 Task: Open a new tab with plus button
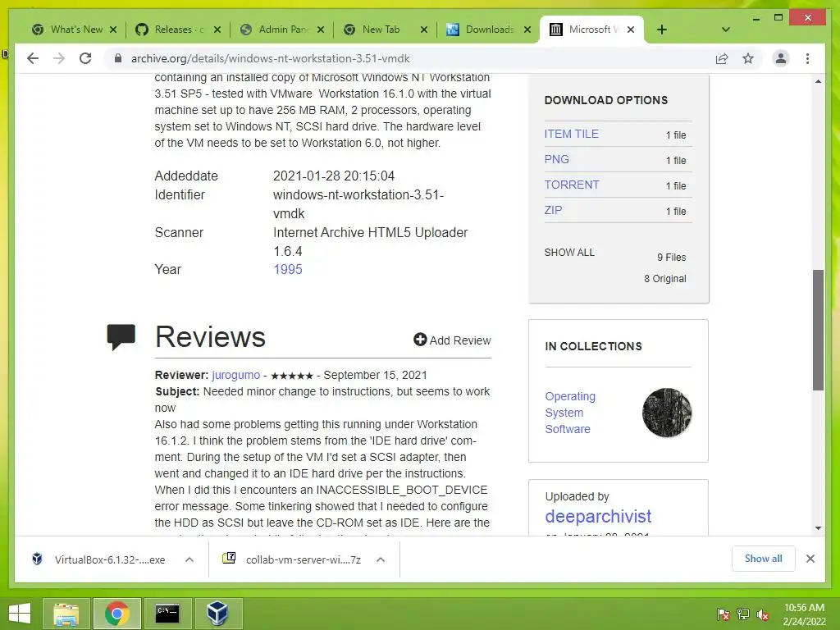(x=662, y=30)
